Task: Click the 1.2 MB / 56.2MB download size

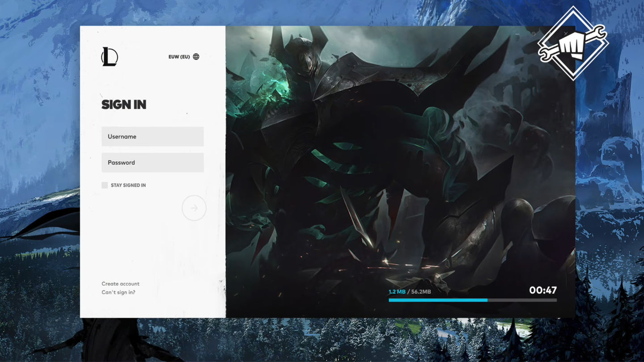Action: 410,291
